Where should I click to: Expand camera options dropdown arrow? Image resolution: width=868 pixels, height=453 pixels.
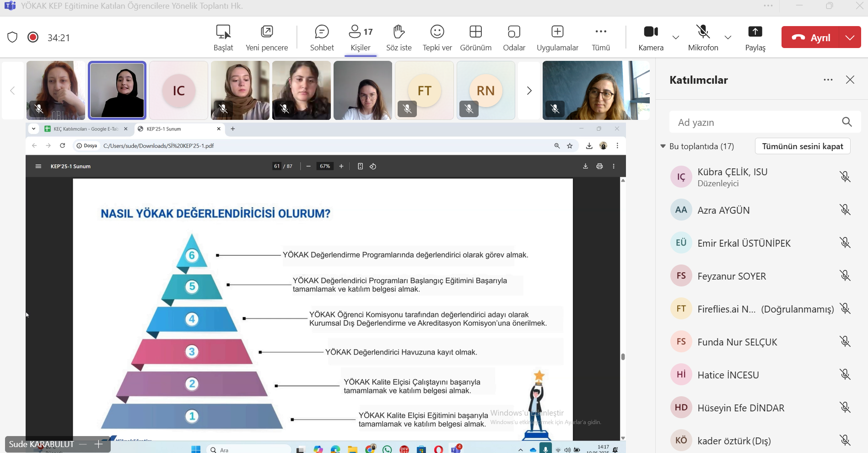(x=676, y=38)
